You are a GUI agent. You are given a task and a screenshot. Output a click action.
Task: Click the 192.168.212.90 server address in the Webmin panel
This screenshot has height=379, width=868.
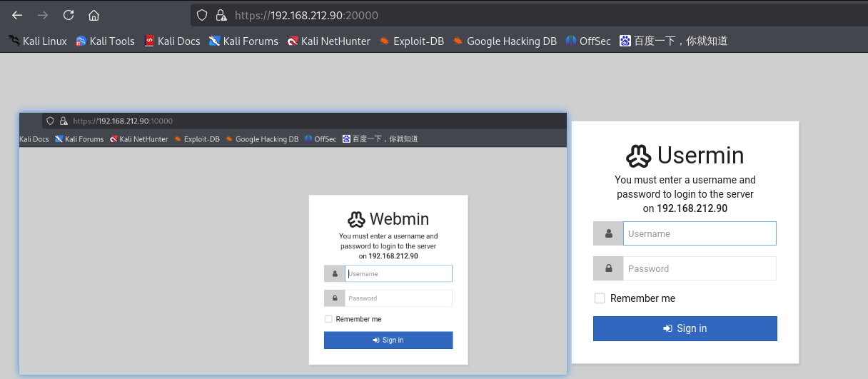(x=393, y=256)
